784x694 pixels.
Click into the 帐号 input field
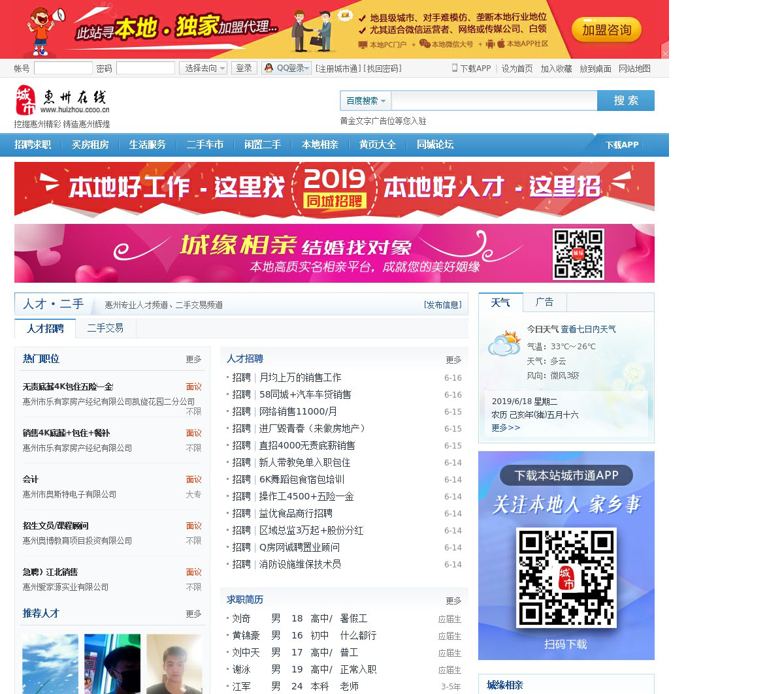(x=63, y=68)
